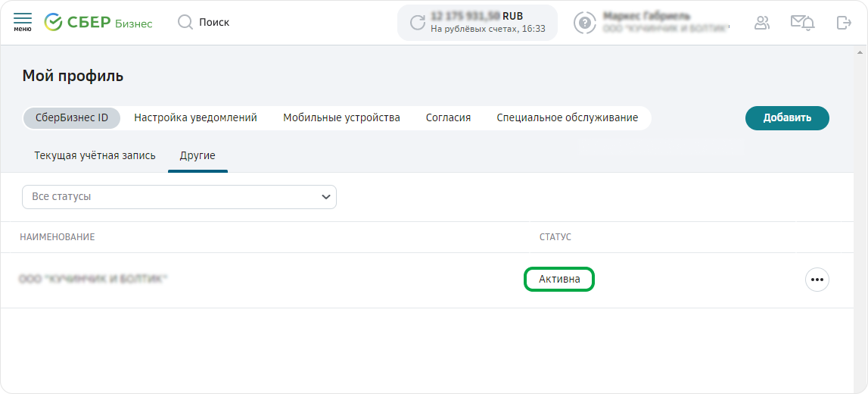The width and height of the screenshot is (868, 394).
Task: Expand the Все статусы dropdown
Action: (x=179, y=197)
